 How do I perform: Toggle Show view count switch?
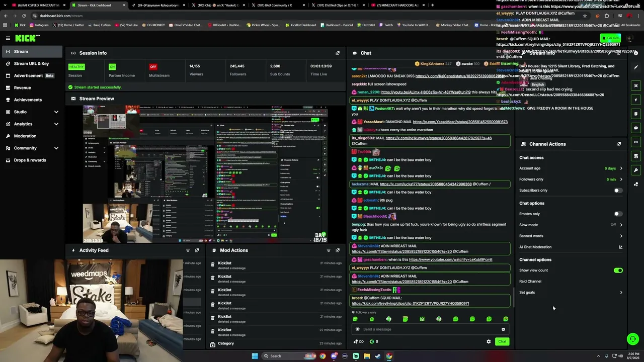tap(618, 270)
